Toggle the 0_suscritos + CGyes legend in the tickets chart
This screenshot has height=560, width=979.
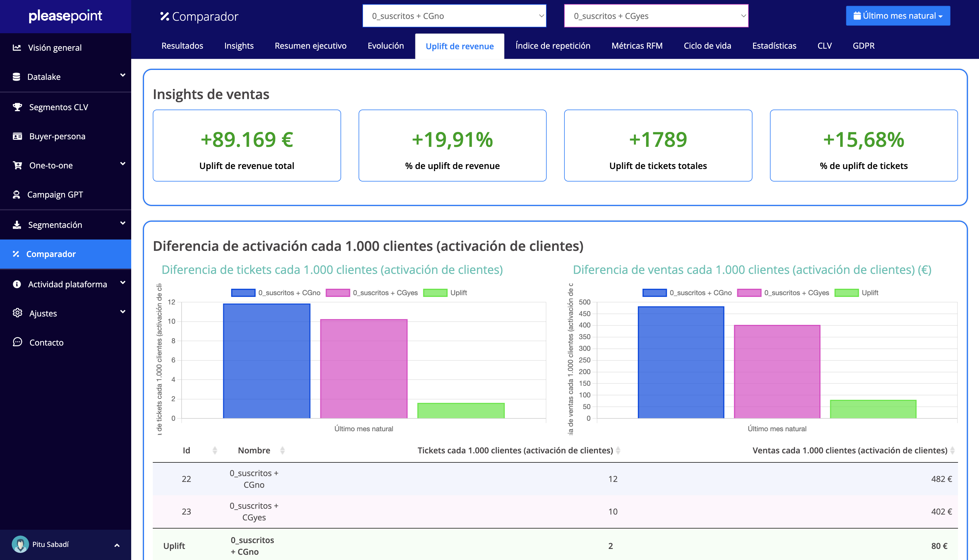372,293
